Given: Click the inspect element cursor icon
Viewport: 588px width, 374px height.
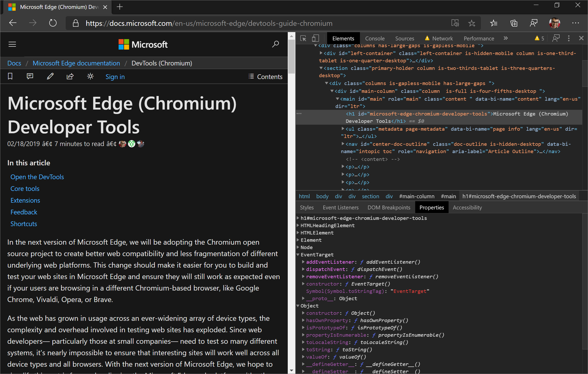Looking at the screenshot, I should pos(303,39).
